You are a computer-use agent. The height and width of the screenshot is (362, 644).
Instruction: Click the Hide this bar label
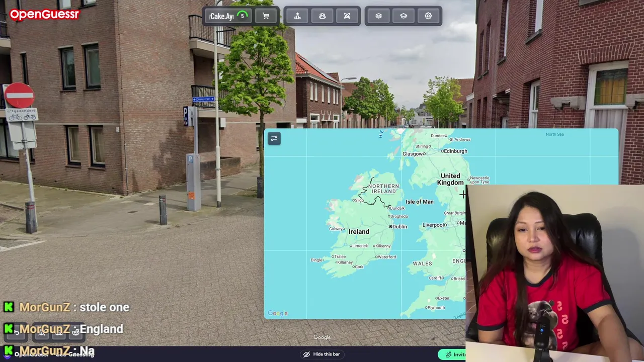click(327, 354)
